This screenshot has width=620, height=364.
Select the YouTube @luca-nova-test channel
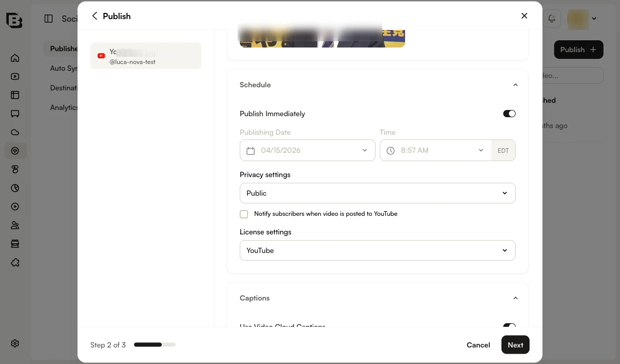point(146,56)
